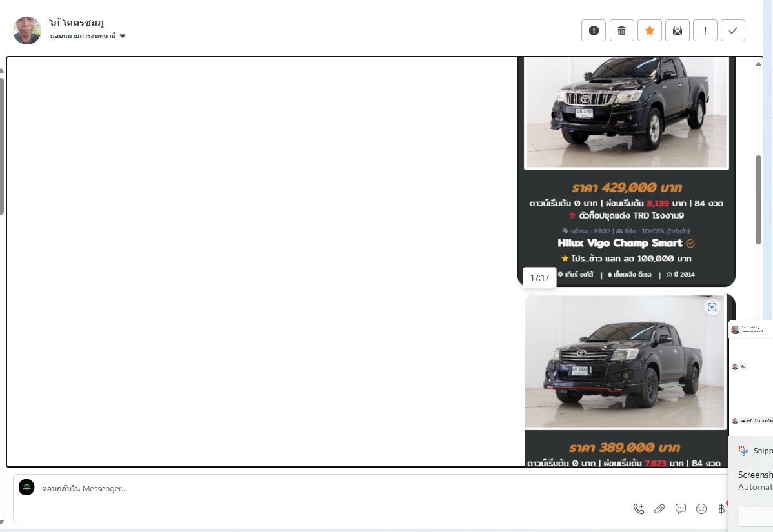Screen dimensions: 773x532
Task: Mark conversation as spam with octagon icon
Action: click(x=594, y=30)
